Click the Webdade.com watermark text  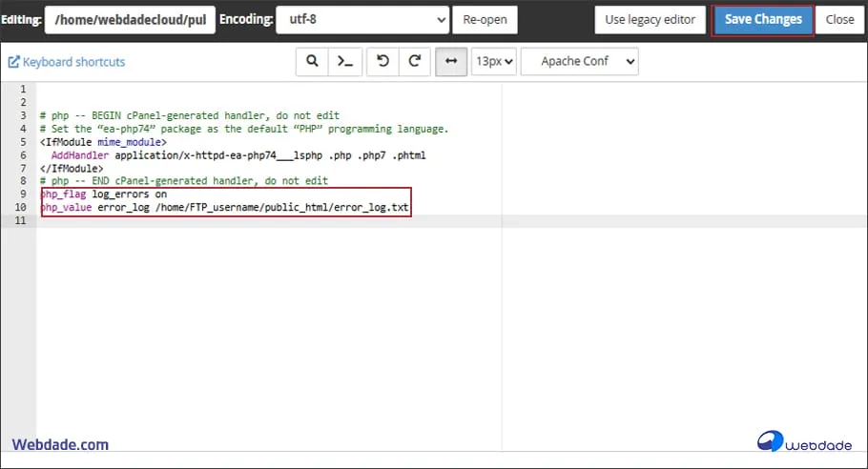click(60, 444)
